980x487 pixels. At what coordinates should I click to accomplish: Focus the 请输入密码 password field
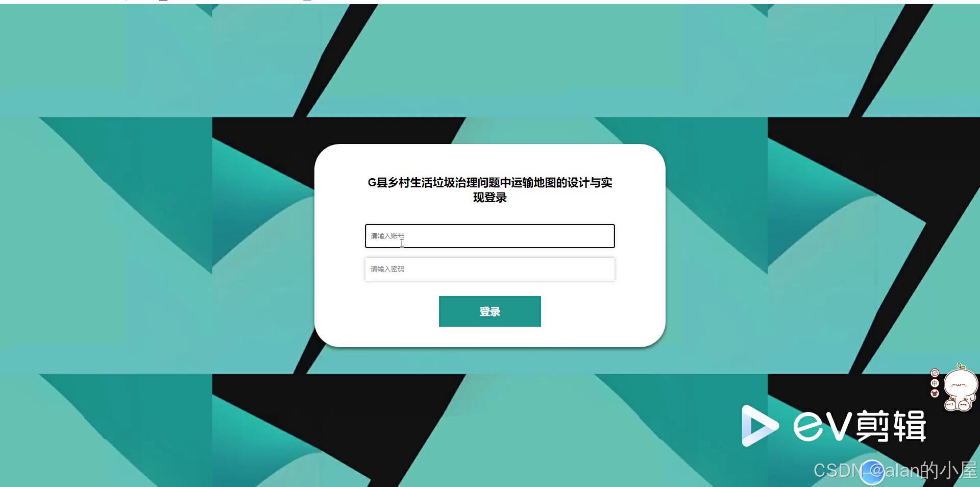490,269
